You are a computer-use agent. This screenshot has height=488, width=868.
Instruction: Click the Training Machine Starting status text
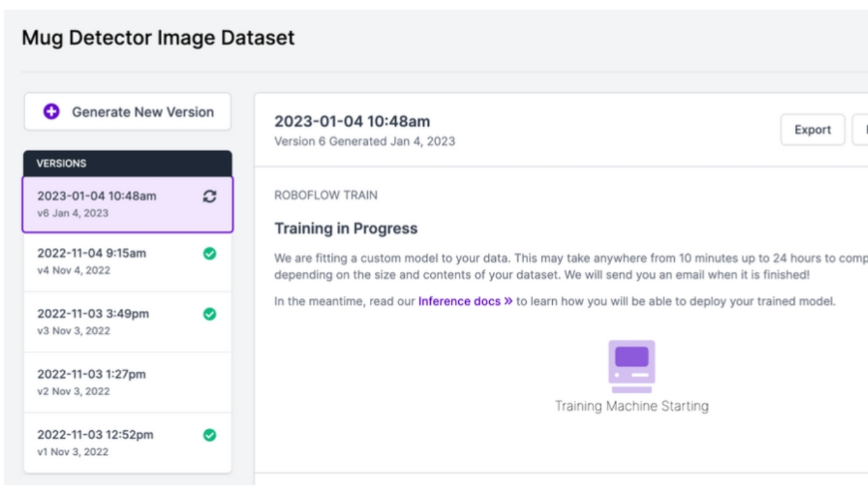[x=632, y=406]
